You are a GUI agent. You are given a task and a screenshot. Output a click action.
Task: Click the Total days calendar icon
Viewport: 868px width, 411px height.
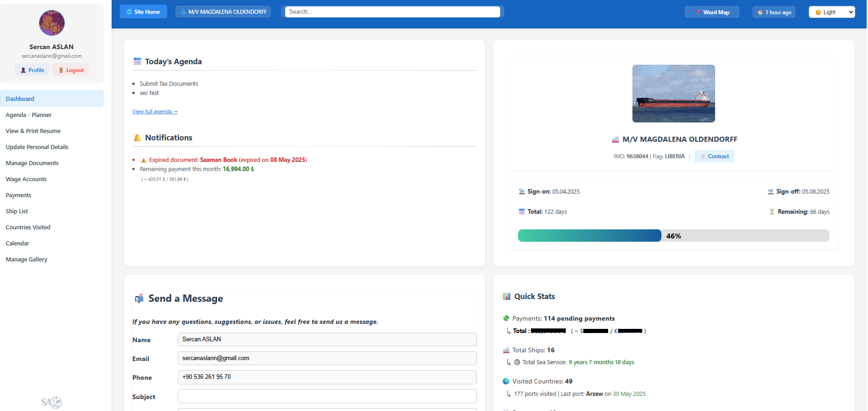[x=522, y=212]
